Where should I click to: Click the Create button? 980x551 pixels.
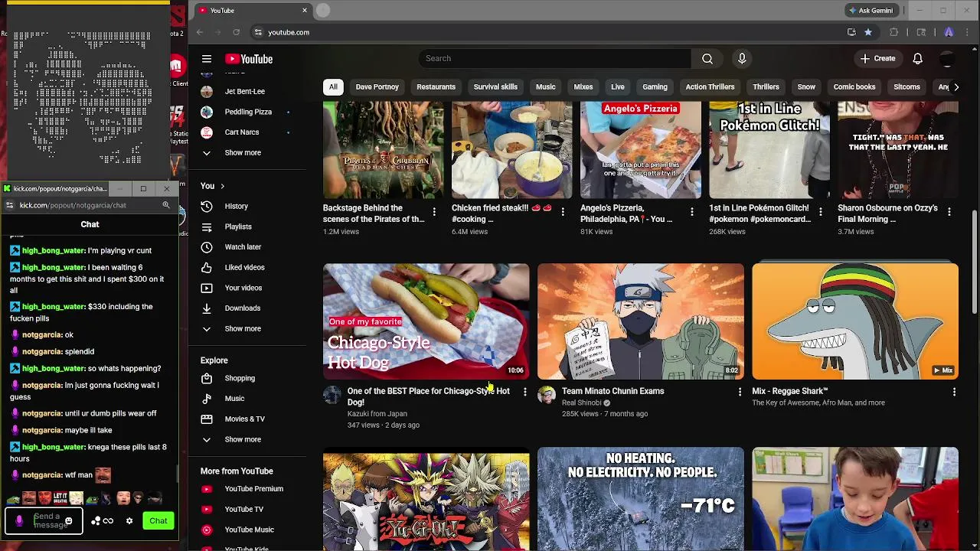[x=877, y=59]
